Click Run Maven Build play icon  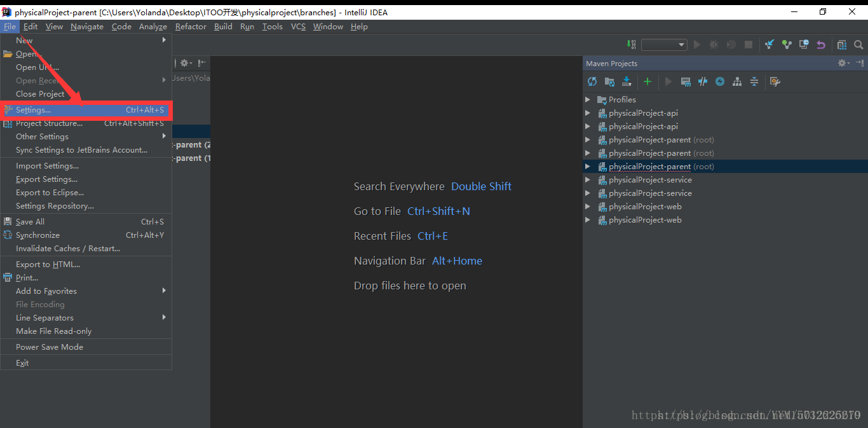[x=668, y=81]
